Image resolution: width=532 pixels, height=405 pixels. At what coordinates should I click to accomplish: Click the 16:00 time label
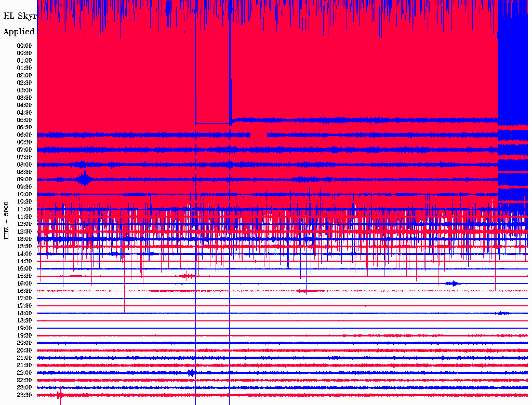[x=24, y=283]
